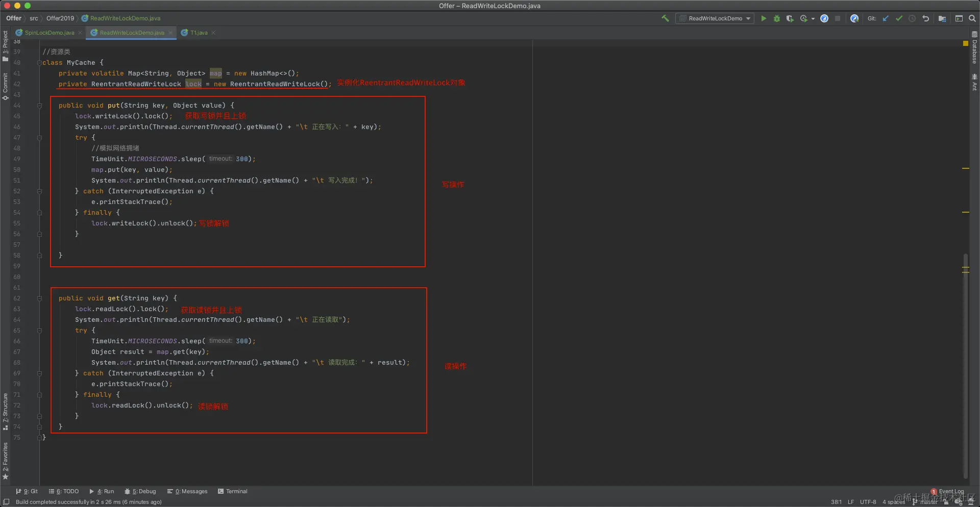Open the Git tool window tab
Viewport: 980px width, 507px height.
27,492
